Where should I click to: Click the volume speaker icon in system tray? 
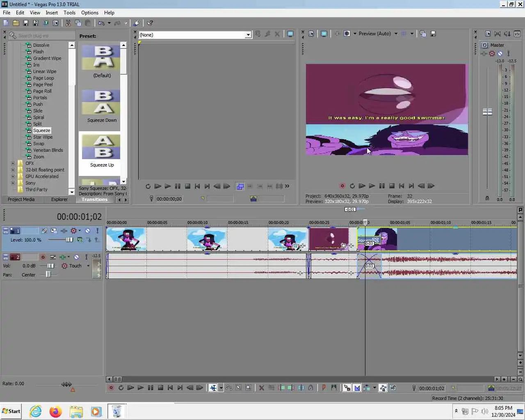(484, 411)
